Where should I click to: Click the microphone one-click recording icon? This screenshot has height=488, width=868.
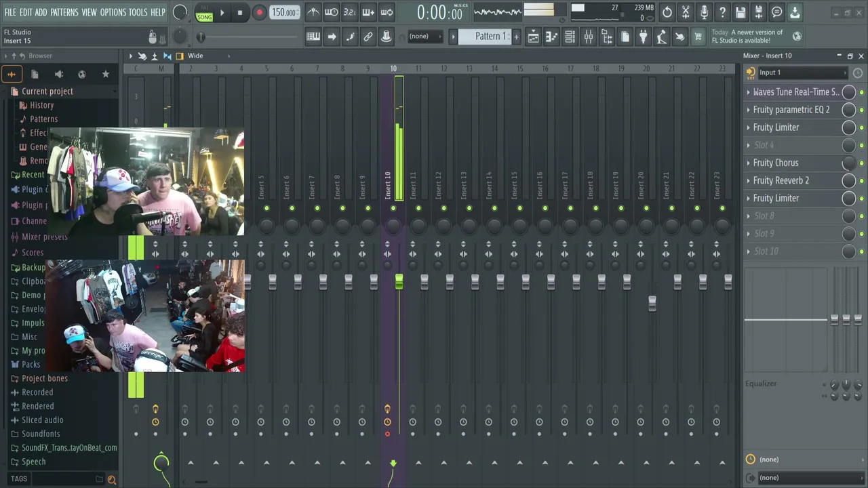pos(704,12)
